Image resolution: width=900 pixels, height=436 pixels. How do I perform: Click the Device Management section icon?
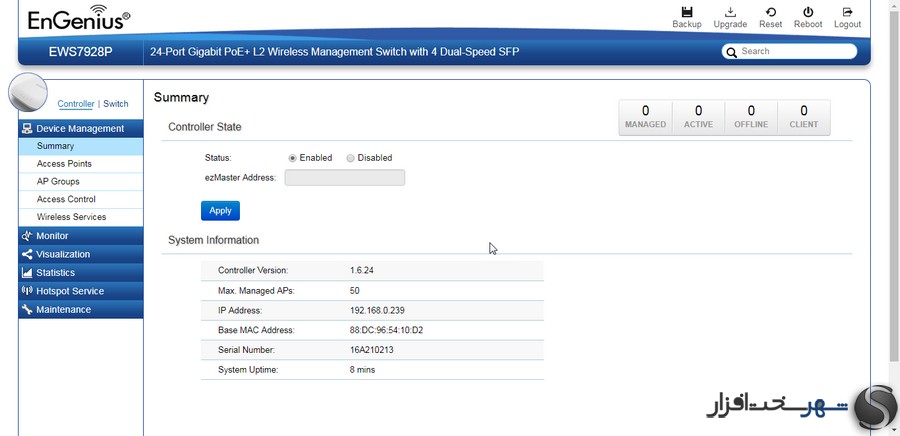click(x=27, y=129)
